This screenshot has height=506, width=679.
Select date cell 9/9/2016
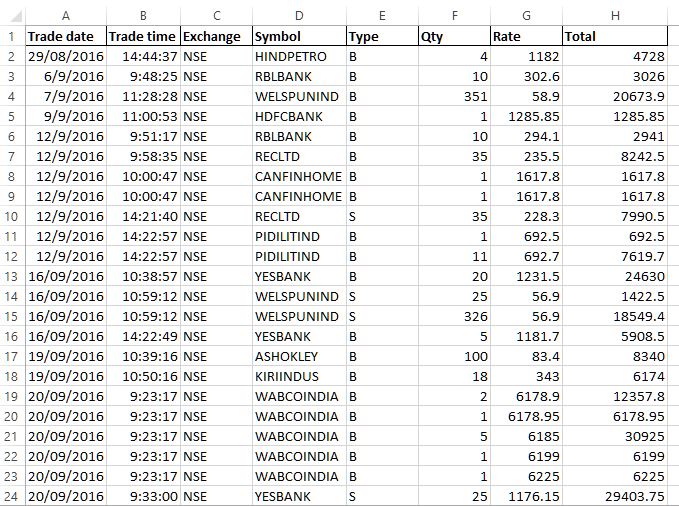coord(66,116)
